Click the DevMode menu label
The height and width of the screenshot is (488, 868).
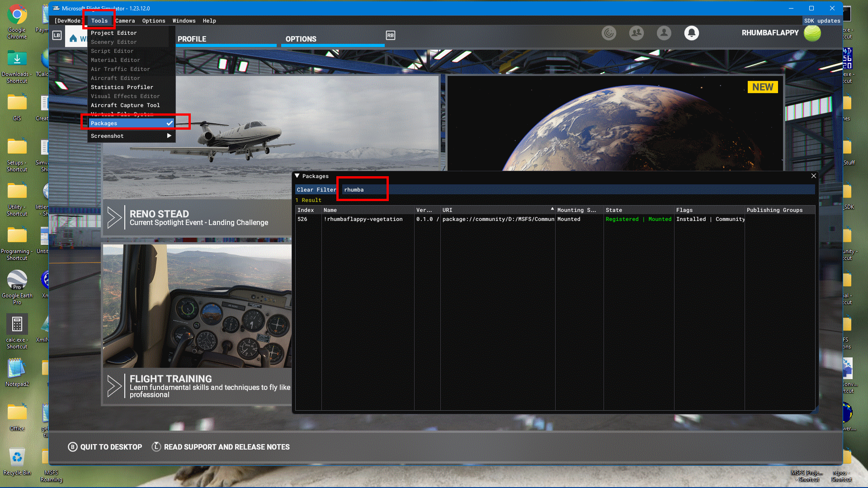(68, 21)
